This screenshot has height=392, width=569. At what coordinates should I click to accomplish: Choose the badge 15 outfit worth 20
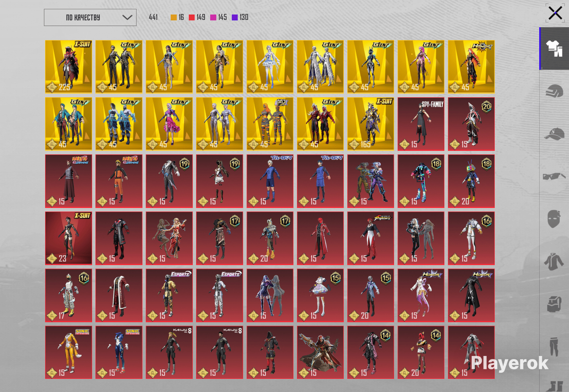click(371, 296)
